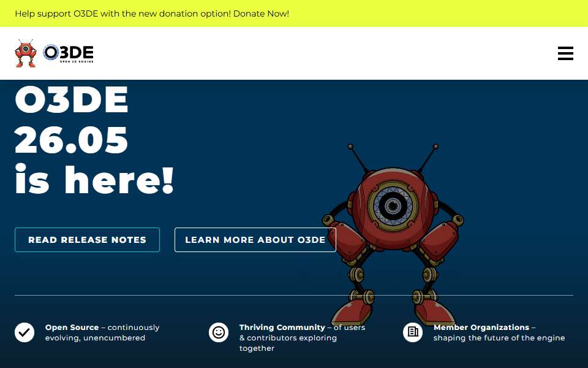
Task: Click Learn More About O3DE button
Action: pyautogui.click(x=255, y=240)
